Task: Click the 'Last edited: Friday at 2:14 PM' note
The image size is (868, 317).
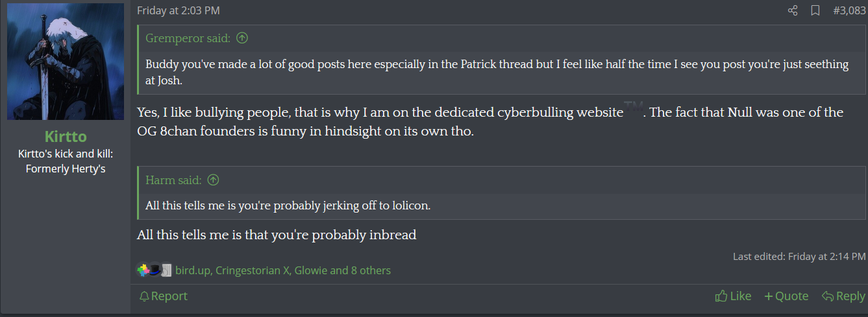Action: pyautogui.click(x=799, y=257)
